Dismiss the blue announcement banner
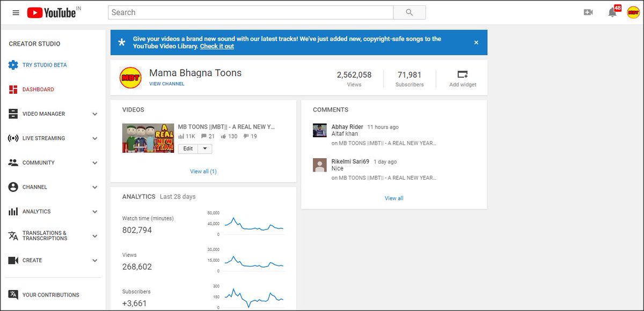The image size is (644, 311). click(x=476, y=42)
